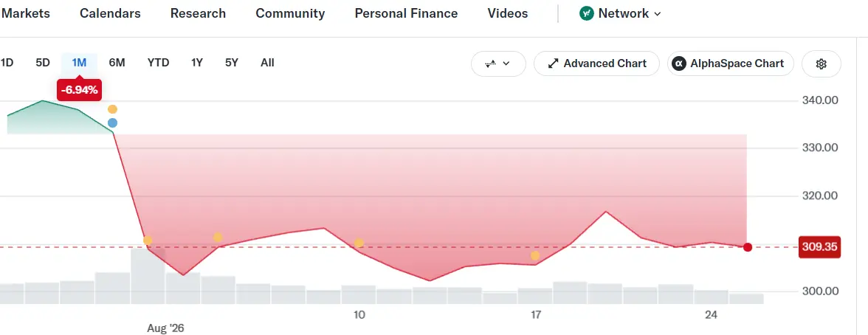Click the blue event dot on chart
Screen dimensions: 868x335
point(112,123)
